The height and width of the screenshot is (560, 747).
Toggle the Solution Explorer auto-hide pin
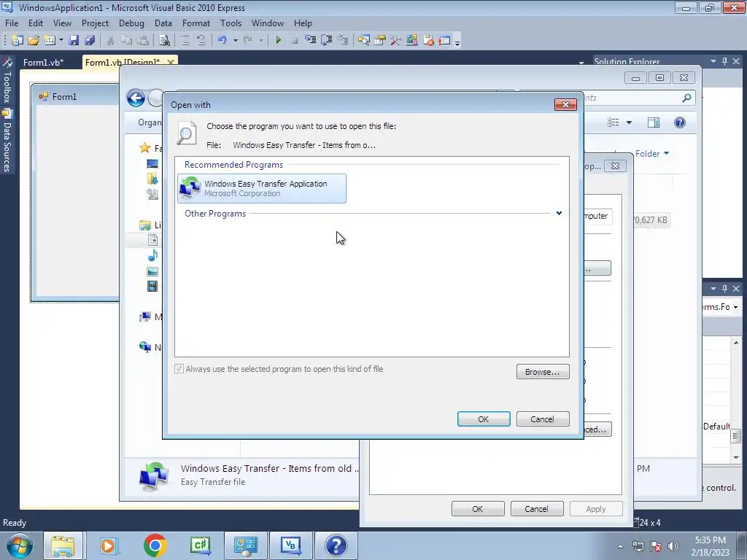coord(724,61)
